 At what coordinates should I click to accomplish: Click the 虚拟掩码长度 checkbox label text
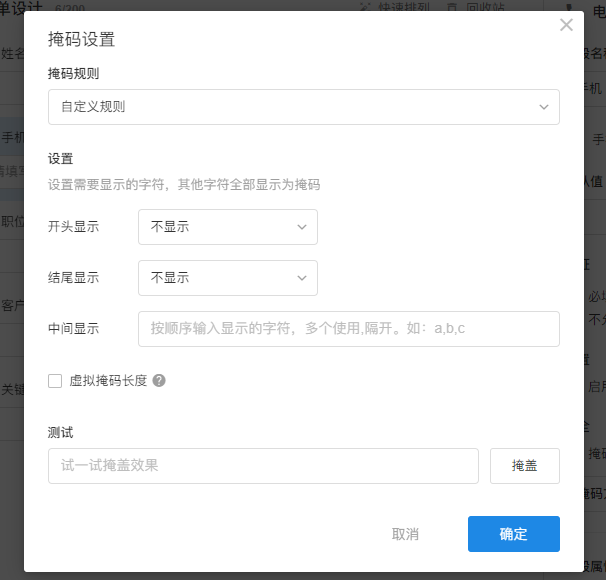(x=108, y=381)
